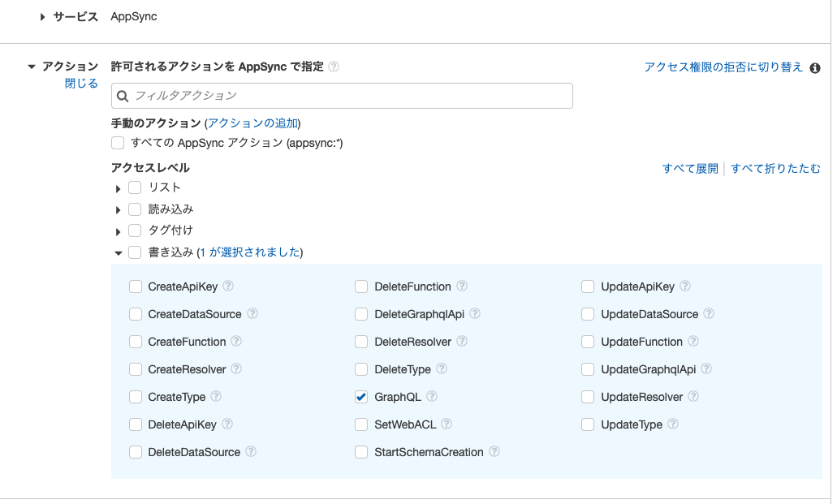Open help icon next to DeleteFunction
Viewport: 837px width, 504px height.
pyautogui.click(x=462, y=286)
